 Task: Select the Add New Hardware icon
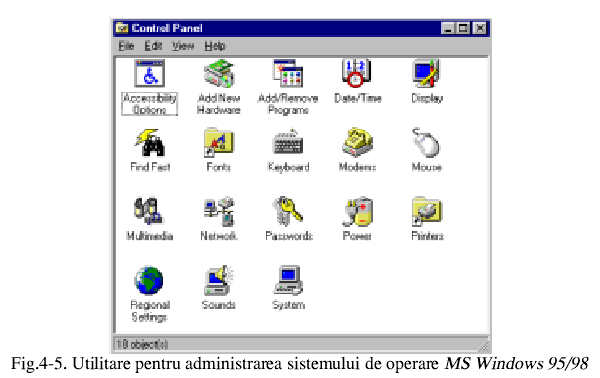219,73
